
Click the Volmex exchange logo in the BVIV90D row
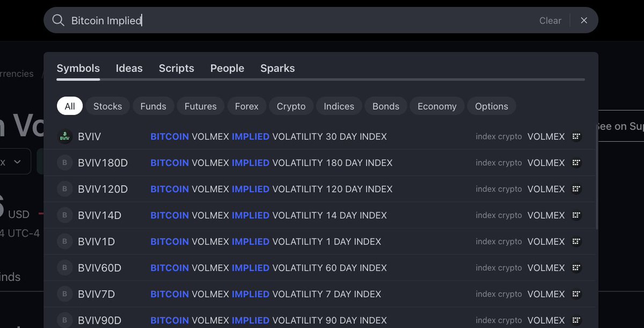click(576, 320)
